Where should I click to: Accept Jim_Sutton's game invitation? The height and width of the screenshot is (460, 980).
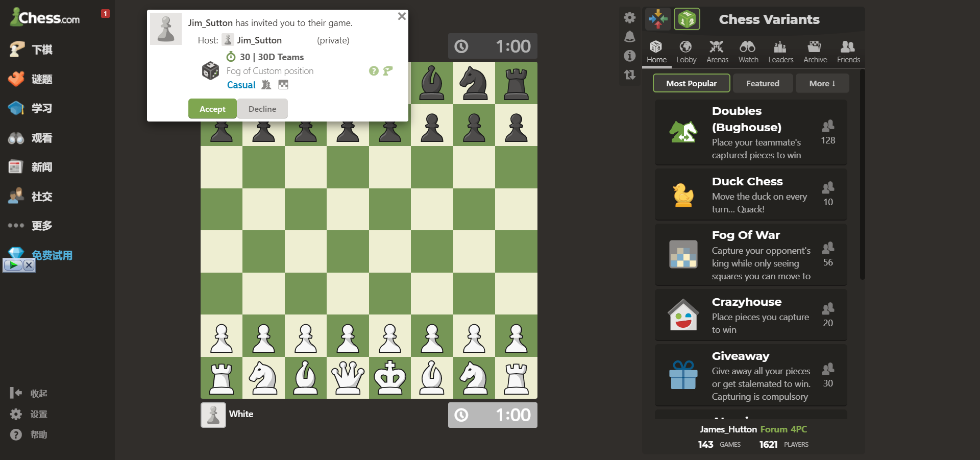tap(212, 109)
